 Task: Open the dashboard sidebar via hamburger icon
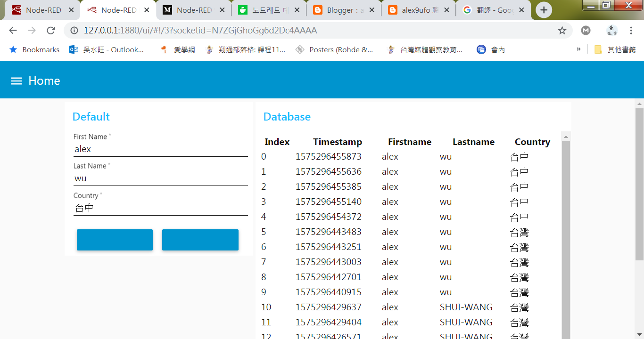tap(16, 81)
